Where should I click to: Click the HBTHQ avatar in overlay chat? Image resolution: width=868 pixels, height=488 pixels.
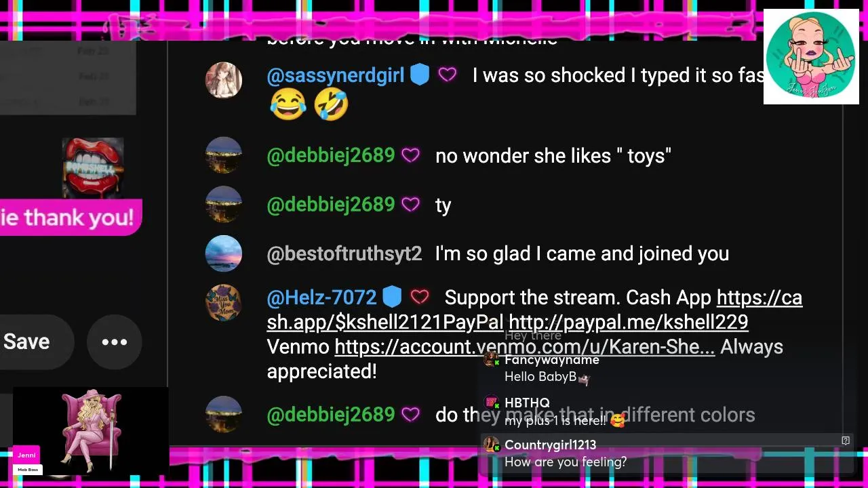tap(491, 403)
